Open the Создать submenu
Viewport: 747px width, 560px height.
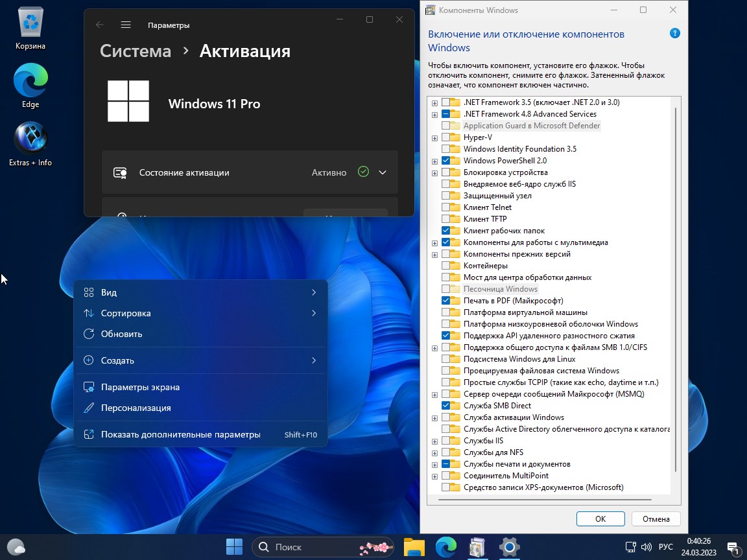[x=200, y=360]
